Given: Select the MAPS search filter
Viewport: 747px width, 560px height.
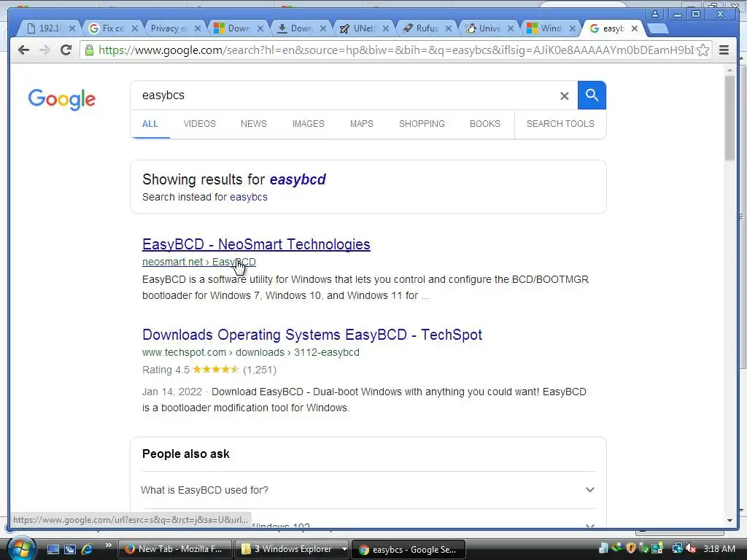Looking at the screenshot, I should tap(362, 124).
